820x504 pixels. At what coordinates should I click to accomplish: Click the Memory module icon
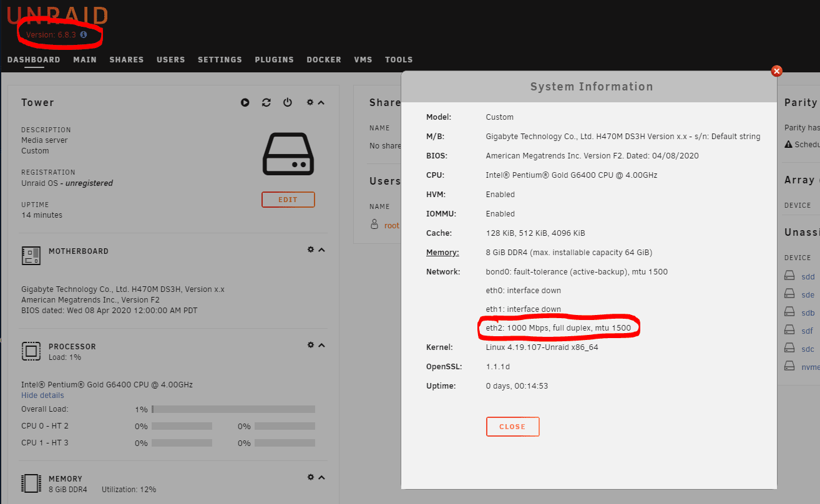click(x=31, y=483)
